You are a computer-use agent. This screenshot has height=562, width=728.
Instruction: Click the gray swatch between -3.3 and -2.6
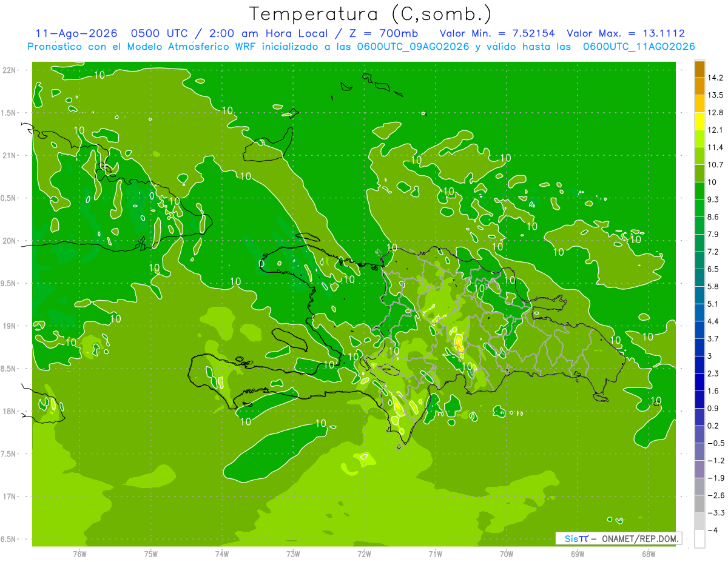(x=699, y=504)
